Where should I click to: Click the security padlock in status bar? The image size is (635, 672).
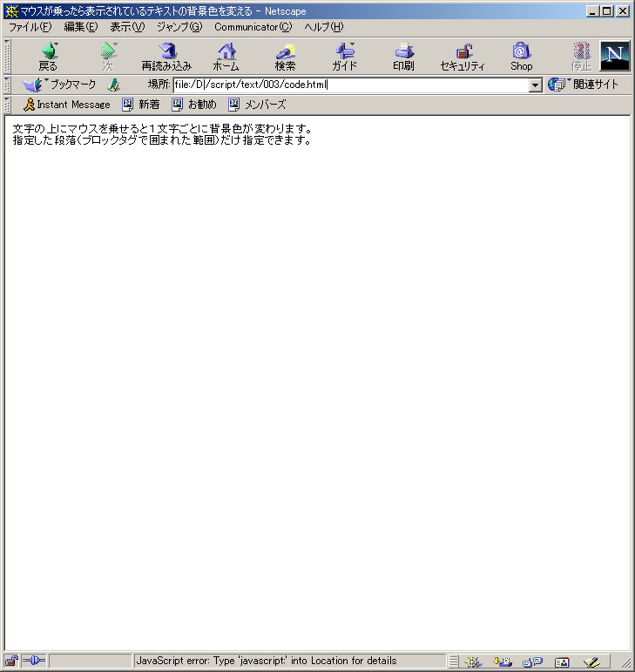tap(11, 662)
